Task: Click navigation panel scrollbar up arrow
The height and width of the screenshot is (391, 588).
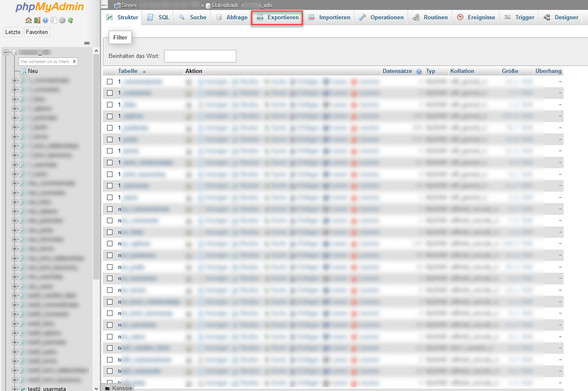Action: (x=96, y=51)
